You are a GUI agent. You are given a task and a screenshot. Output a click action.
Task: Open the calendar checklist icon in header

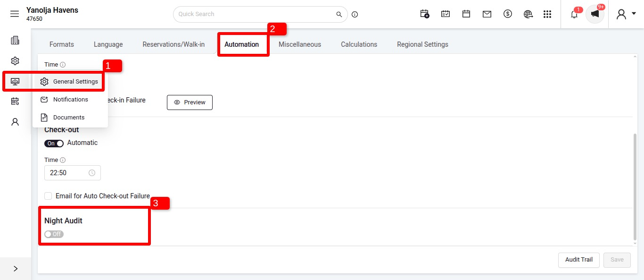point(446,14)
